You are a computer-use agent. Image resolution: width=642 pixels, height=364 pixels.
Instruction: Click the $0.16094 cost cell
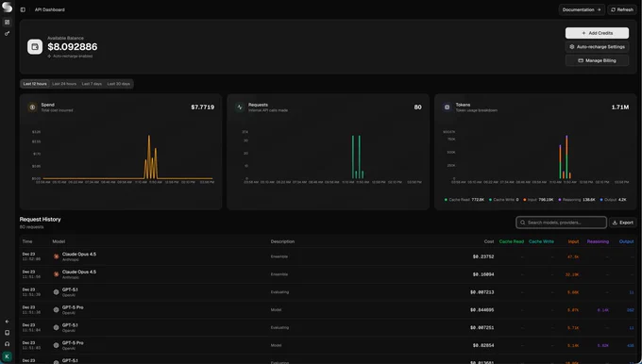tap(483, 274)
